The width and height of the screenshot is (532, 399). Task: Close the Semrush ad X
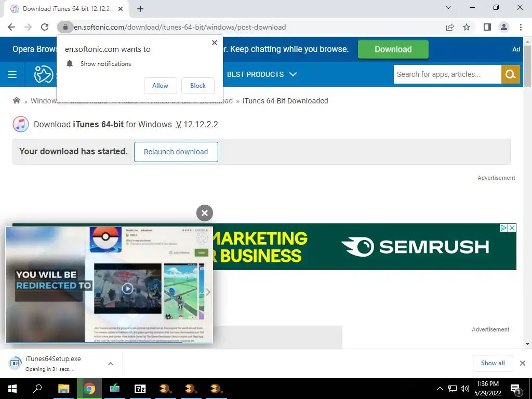point(512,228)
